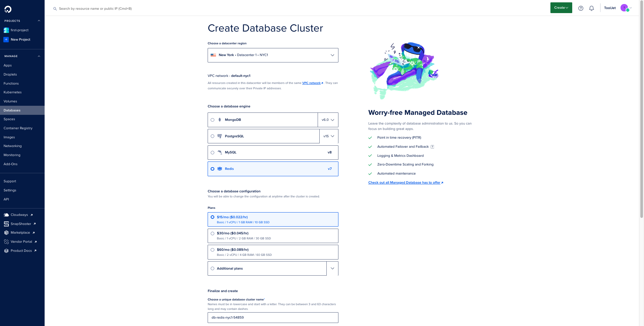Image resolution: width=644 pixels, height=326 pixels.
Task: Click the Automated Failover help icon
Action: [432, 147]
